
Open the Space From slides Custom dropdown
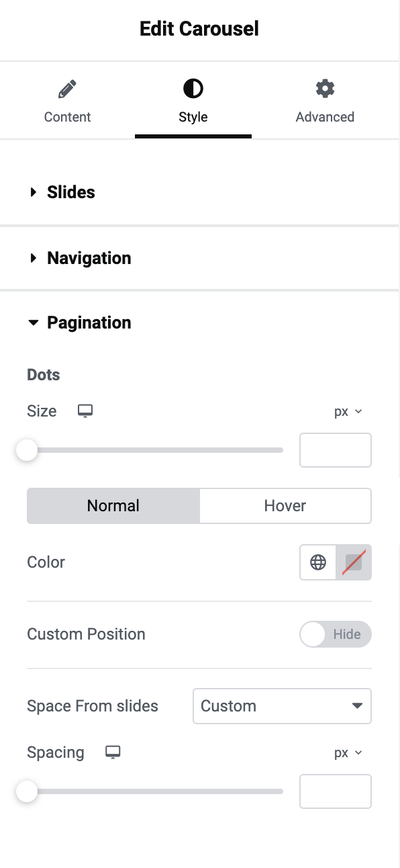pos(282,706)
